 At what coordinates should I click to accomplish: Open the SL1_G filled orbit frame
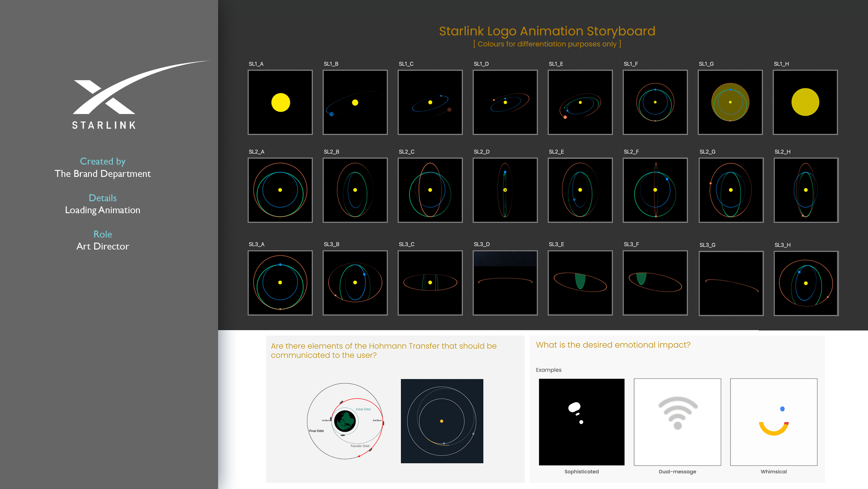click(730, 103)
